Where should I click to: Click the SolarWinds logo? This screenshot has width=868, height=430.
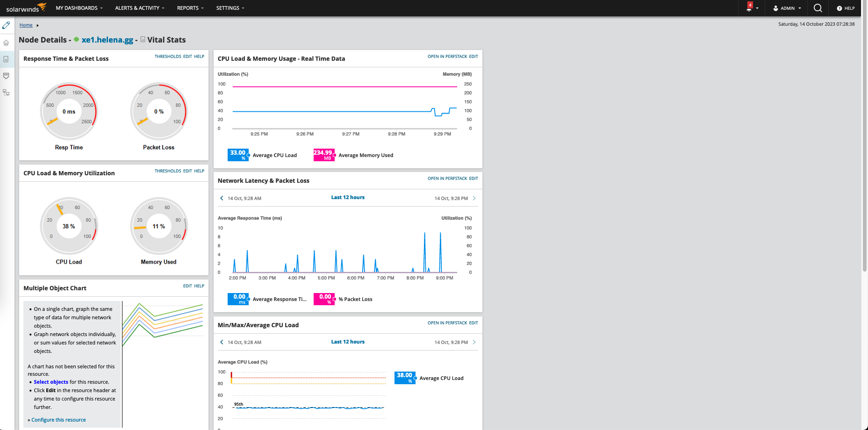(26, 8)
